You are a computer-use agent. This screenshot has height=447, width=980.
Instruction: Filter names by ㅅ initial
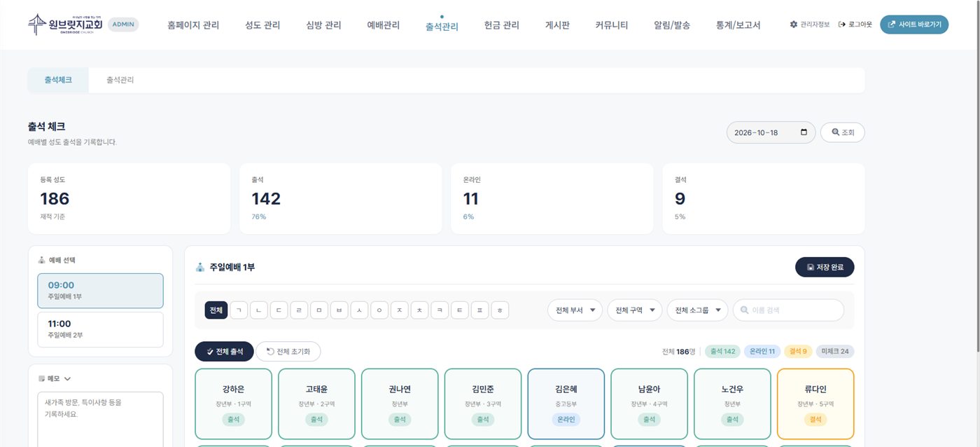(359, 310)
